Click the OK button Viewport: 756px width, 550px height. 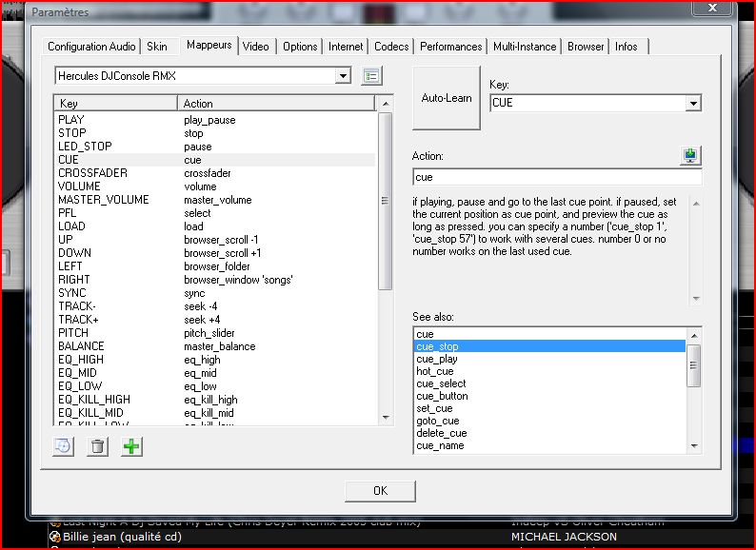pos(380,490)
